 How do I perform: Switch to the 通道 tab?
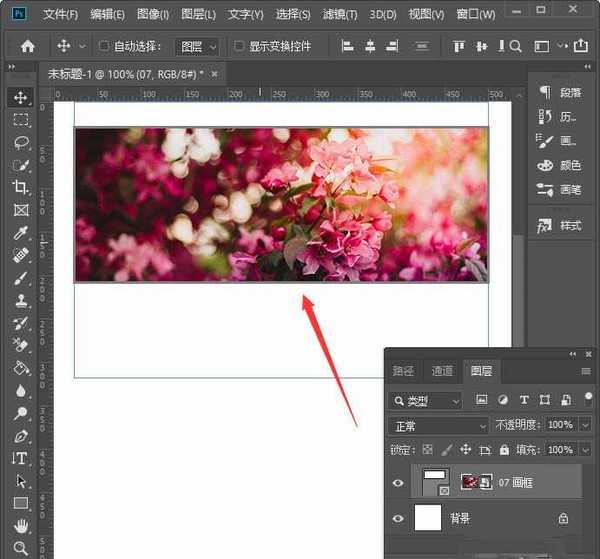(x=442, y=371)
